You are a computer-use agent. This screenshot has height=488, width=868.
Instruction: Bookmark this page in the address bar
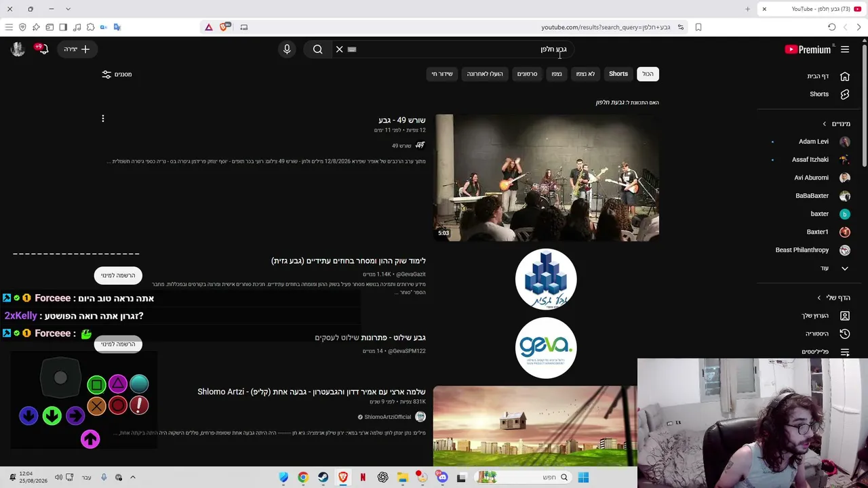698,27
